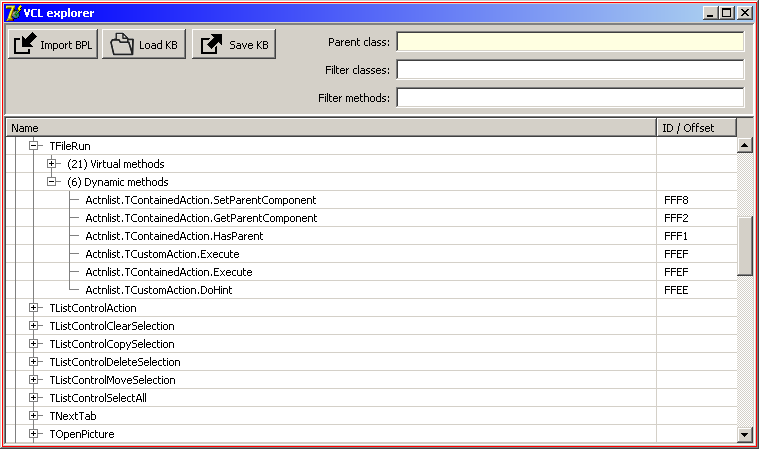Click the Save KB button
Viewport: 759px width, 449px height.
pos(234,44)
